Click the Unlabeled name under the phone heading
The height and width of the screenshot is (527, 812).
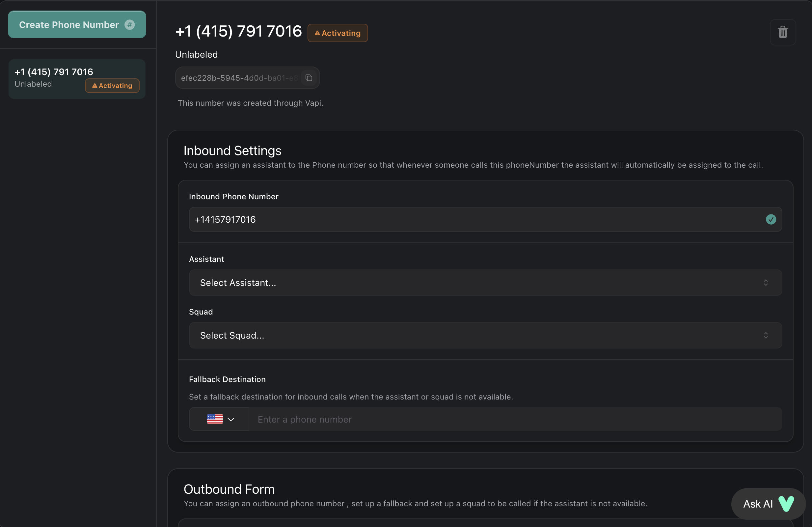(x=196, y=55)
